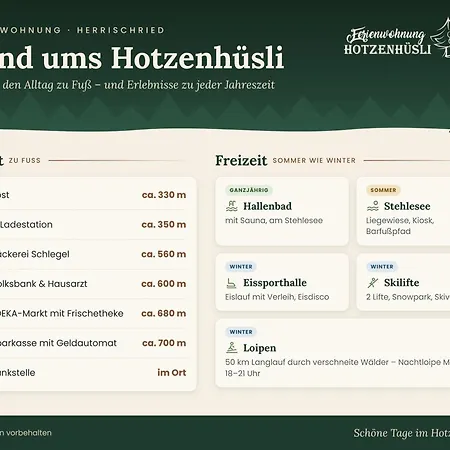Click 'Eislauf mit Verleih, Eisdisco' description
The width and height of the screenshot is (450, 450).
tap(277, 297)
